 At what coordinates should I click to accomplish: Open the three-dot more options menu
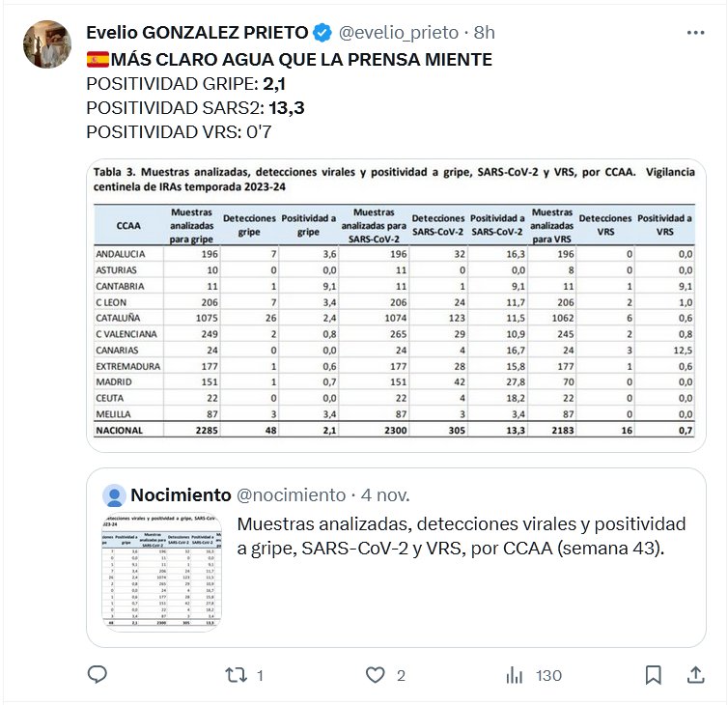pos(695,33)
